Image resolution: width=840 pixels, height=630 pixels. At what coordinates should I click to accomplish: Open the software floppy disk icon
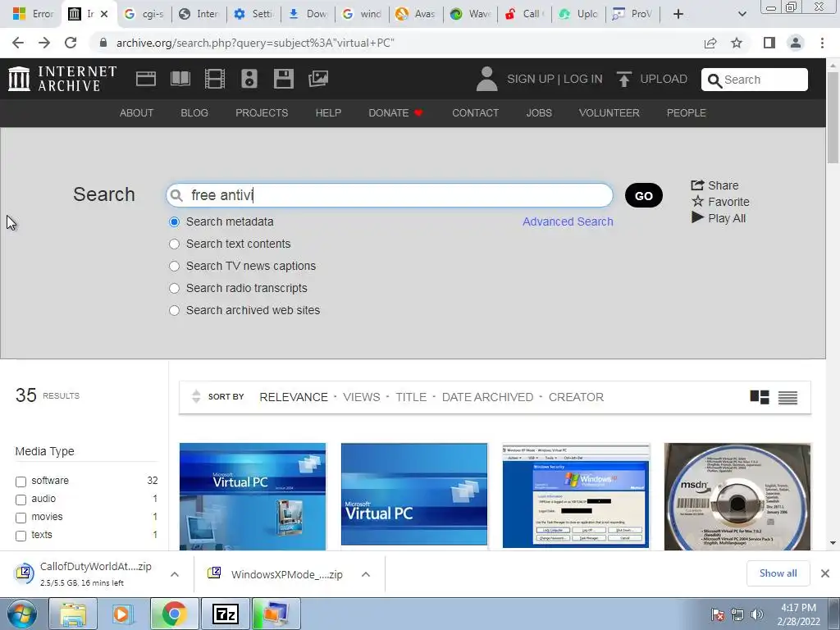click(x=283, y=79)
